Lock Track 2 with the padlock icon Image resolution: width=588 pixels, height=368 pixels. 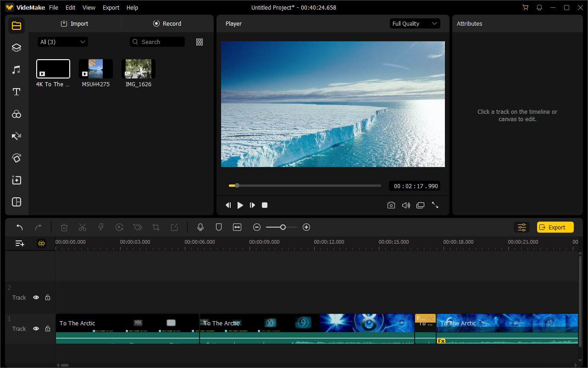(x=48, y=297)
